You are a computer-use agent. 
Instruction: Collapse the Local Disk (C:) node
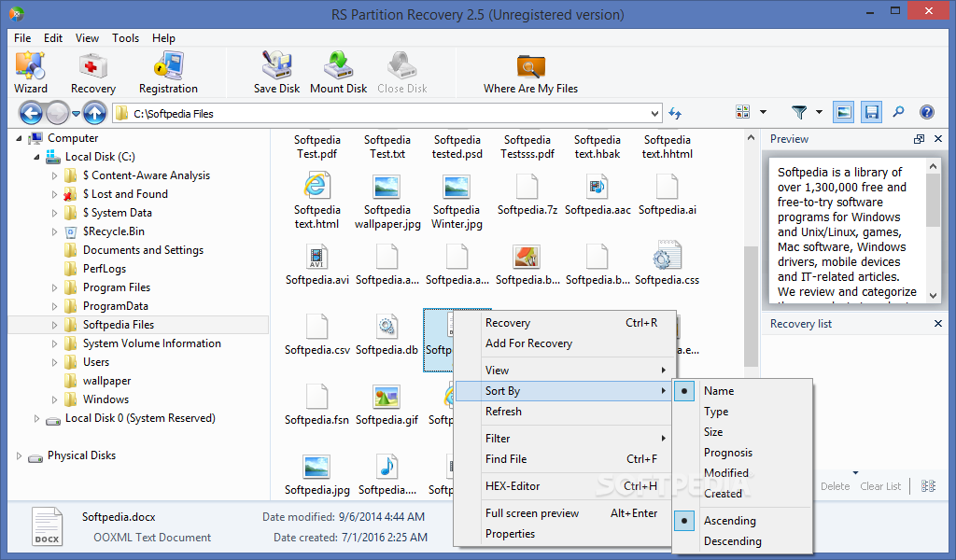tap(36, 157)
